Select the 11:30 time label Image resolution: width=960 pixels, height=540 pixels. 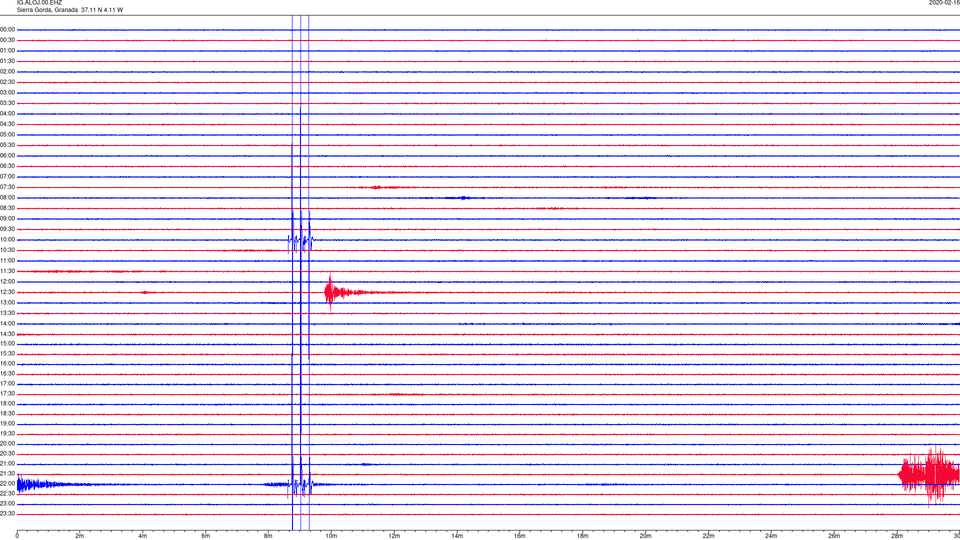7,271
